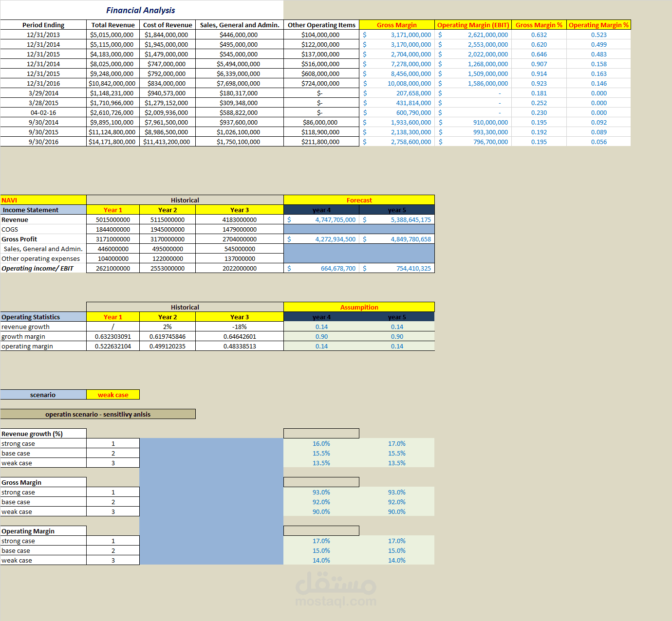Click the year 5 17.0% revenue growth value
The width and height of the screenshot is (672, 621).
click(x=397, y=443)
